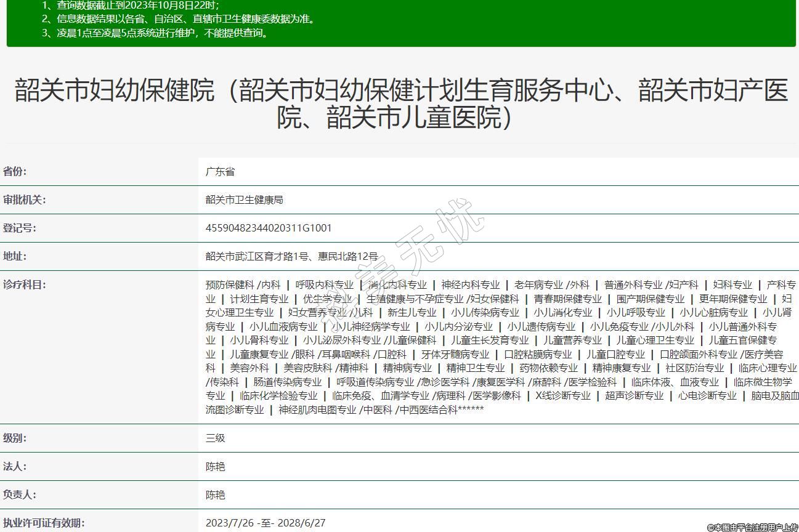Click the 省份 row label
Viewport: 799px width, 532px height.
pos(15,171)
